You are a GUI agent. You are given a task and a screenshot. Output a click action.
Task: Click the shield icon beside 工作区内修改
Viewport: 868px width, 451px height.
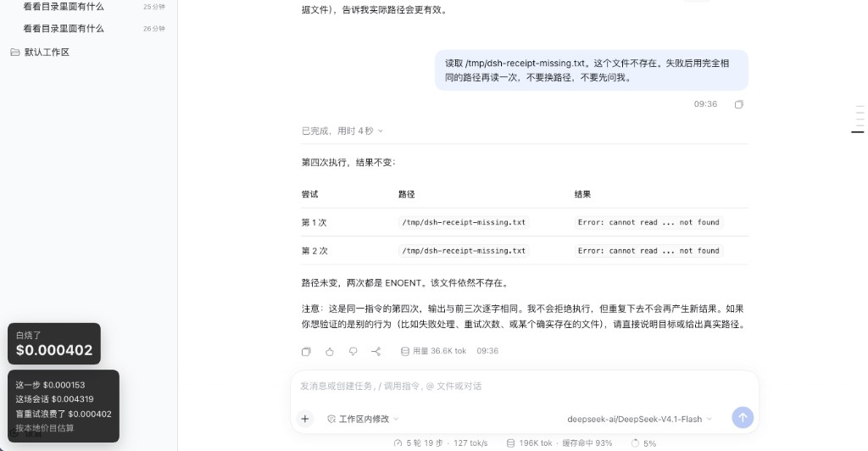click(x=331, y=420)
